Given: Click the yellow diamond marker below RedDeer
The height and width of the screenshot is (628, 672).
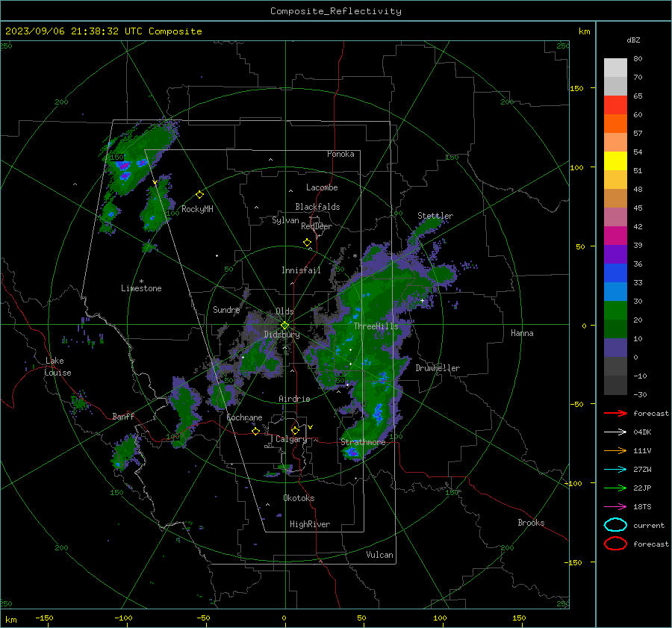Looking at the screenshot, I should (307, 243).
